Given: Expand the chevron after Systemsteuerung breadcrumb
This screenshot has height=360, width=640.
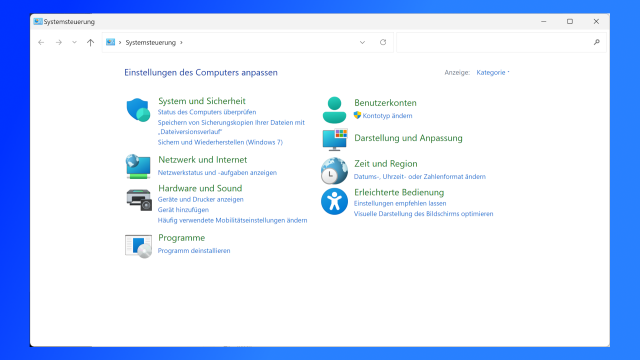Looking at the screenshot, I should 181,42.
